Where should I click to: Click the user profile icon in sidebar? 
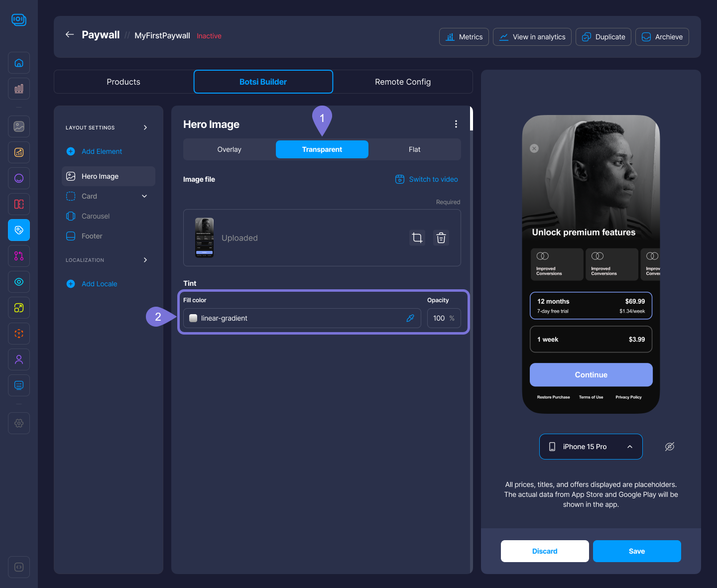tap(19, 359)
